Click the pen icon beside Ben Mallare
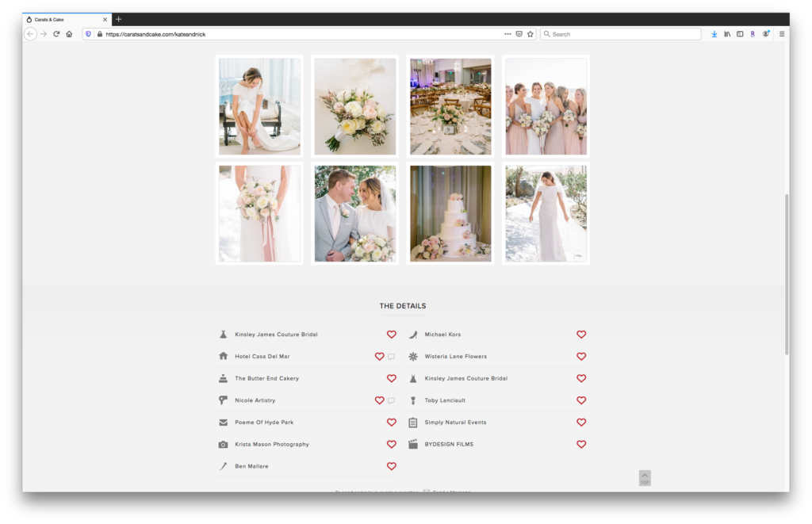The height and width of the screenshot is (524, 812). 223,466
